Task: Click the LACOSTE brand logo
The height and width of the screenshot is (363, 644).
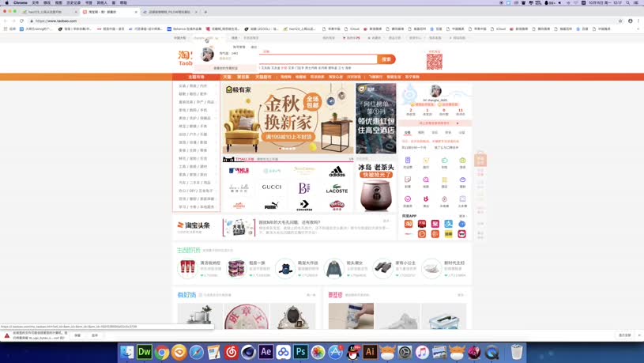Action: pyautogui.click(x=337, y=189)
